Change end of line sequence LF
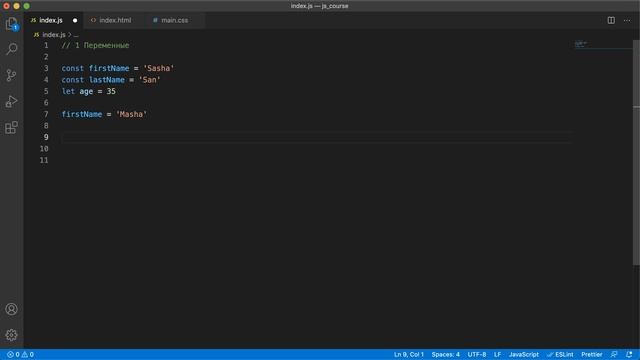This screenshot has height=360, width=640. (x=497, y=354)
